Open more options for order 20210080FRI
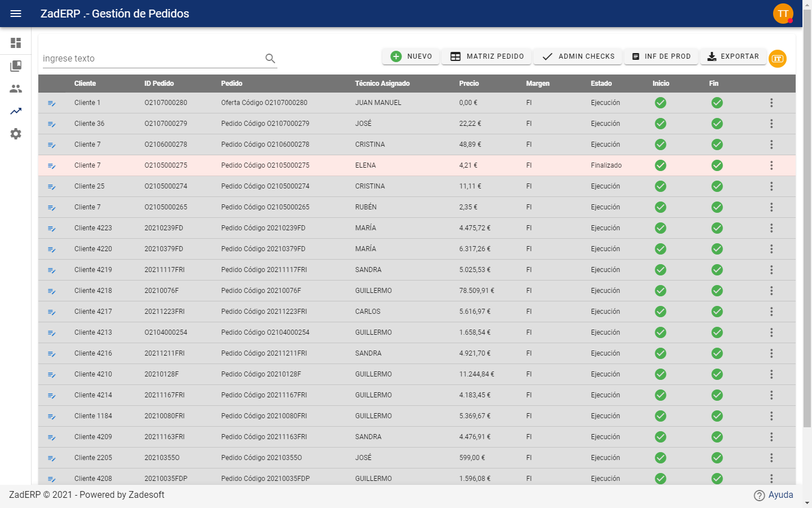812x508 pixels. click(771, 416)
